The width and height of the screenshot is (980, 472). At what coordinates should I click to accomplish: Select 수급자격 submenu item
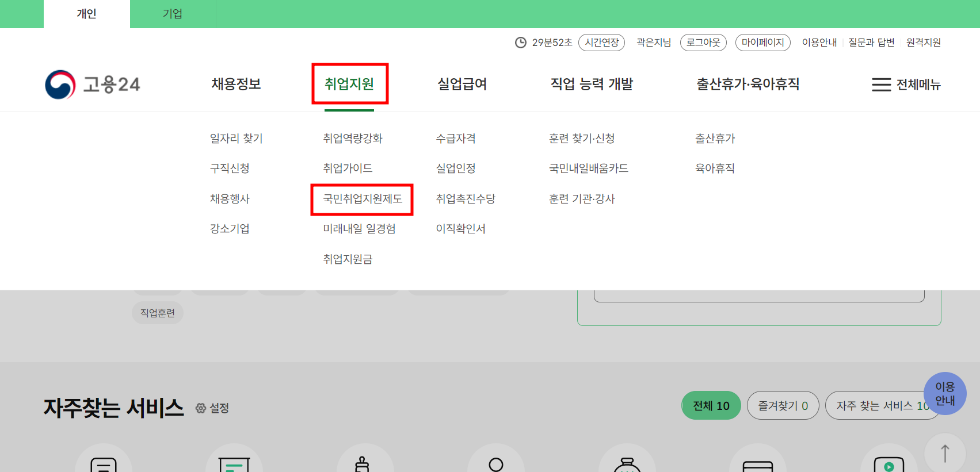coord(456,139)
